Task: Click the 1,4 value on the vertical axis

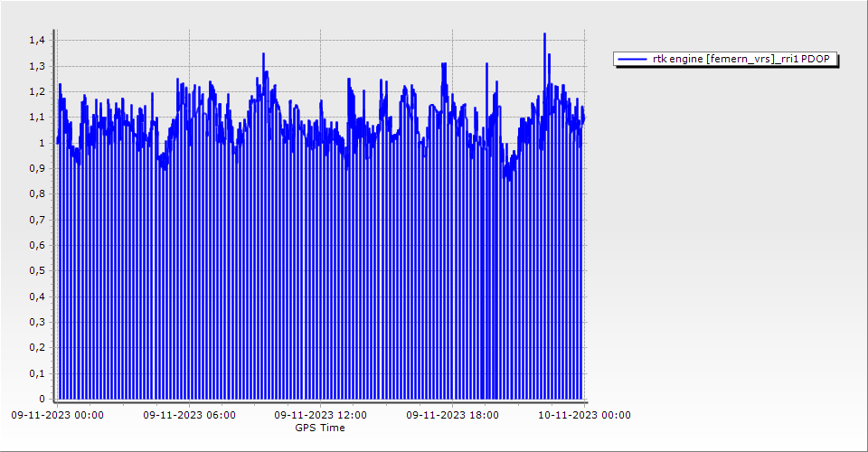Action: point(36,41)
